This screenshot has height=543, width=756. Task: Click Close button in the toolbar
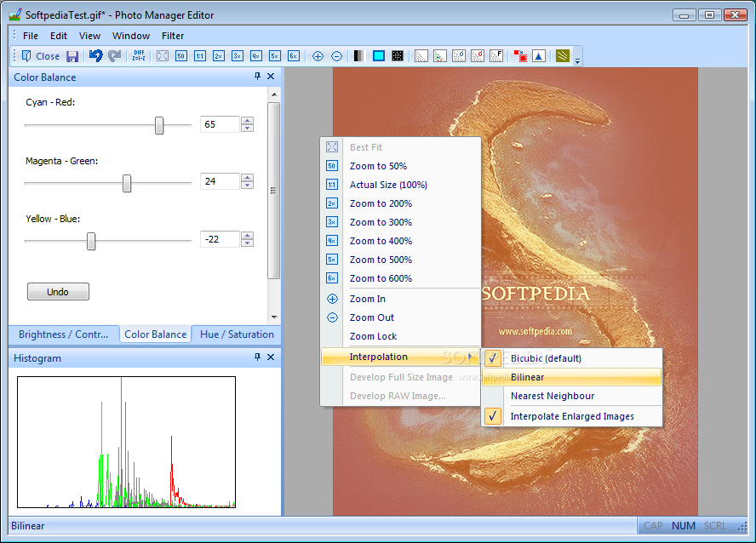tap(40, 56)
